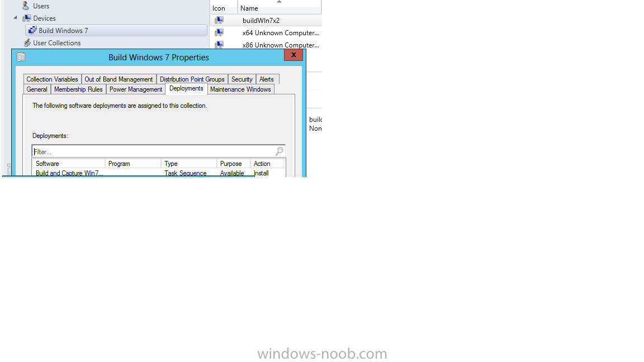Click the Properties dialog title bar icon
The width and height of the screenshot is (644, 362).
coord(21,58)
